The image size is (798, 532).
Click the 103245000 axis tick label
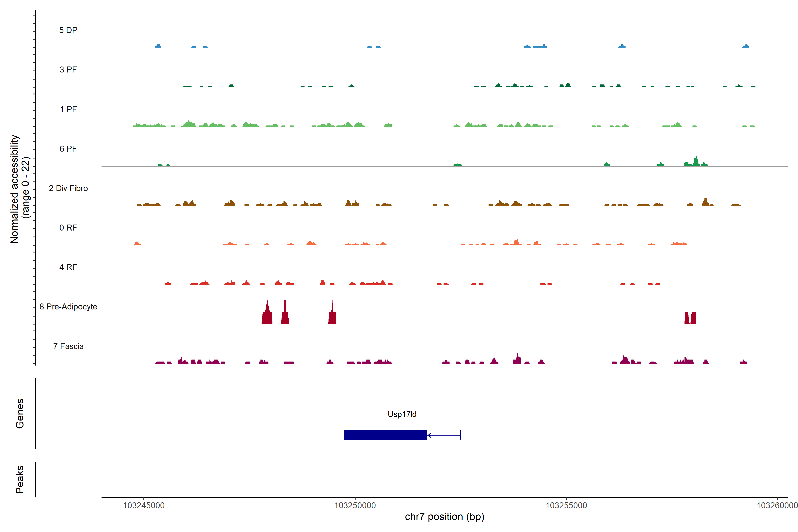[x=143, y=505]
